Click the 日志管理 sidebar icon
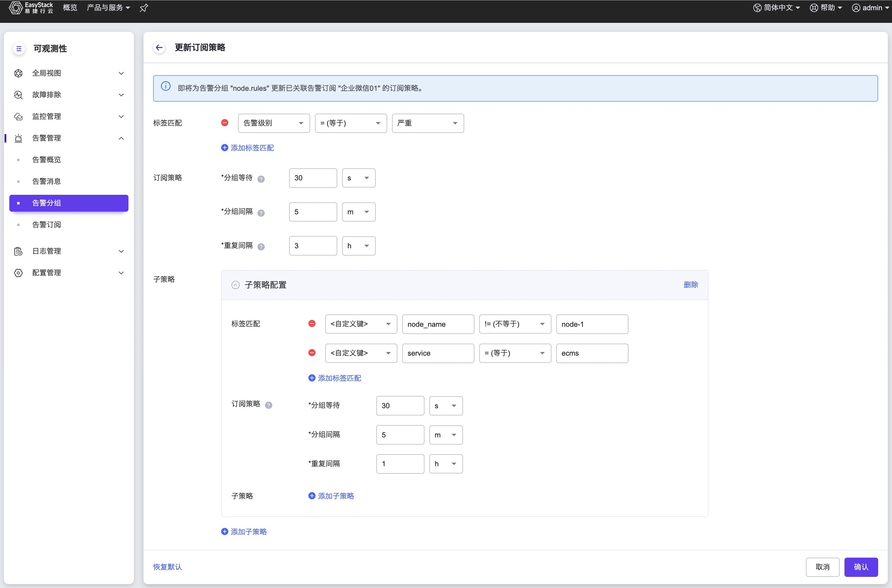 pos(18,251)
